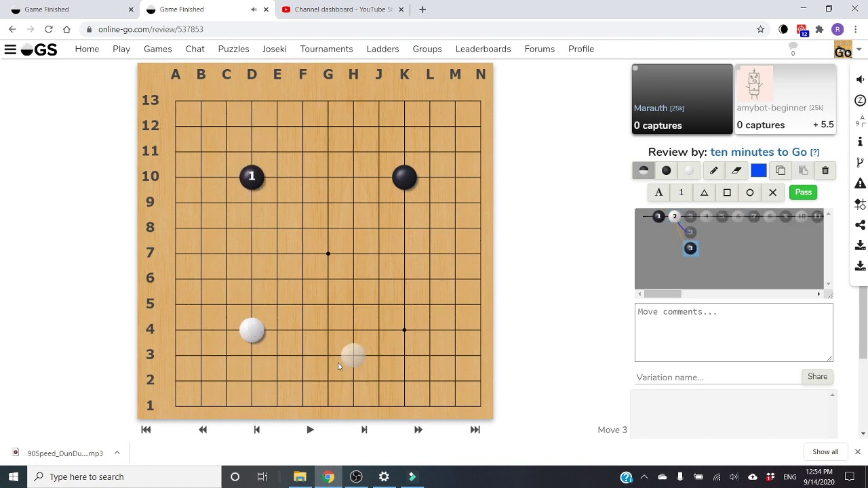This screenshot has height=488, width=868.
Task: Click the upper download SGF icon
Action: point(860,245)
